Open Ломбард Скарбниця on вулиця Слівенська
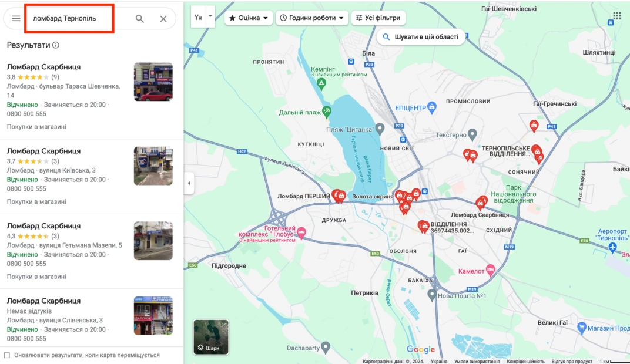Viewport: 630px width, 364px height. (44, 301)
